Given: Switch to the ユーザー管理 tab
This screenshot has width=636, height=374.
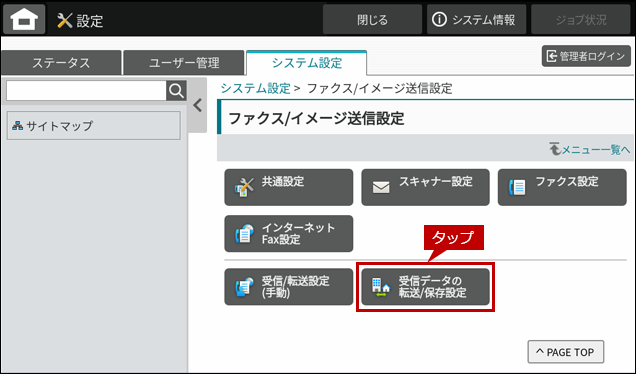Looking at the screenshot, I should tap(184, 63).
